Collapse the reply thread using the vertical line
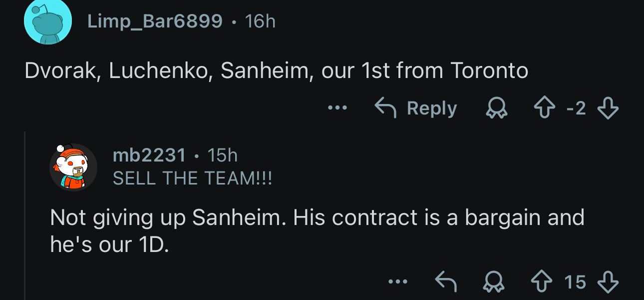 (x=25, y=215)
